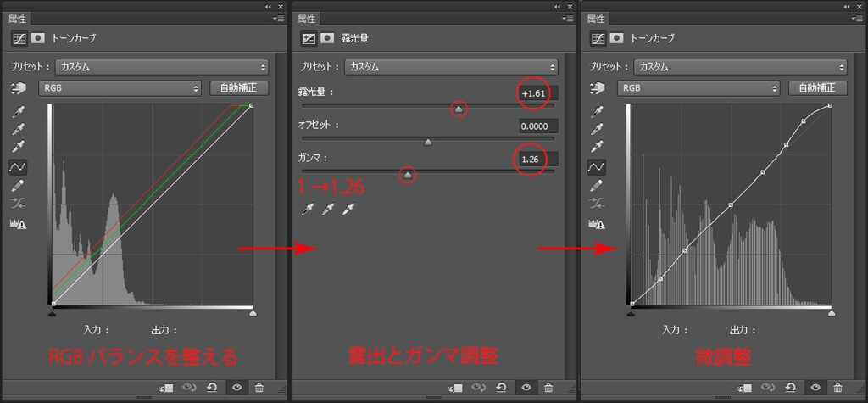Toggle layer visibility eye in right Curves panel

[815, 388]
